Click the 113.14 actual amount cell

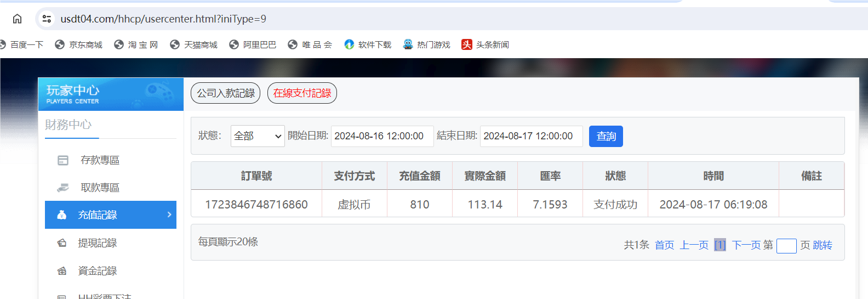pyautogui.click(x=485, y=205)
